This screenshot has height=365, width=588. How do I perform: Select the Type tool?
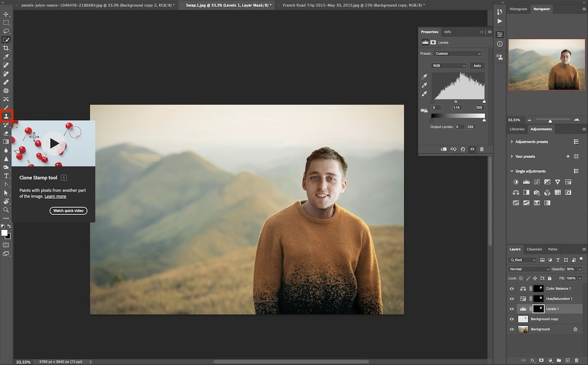[x=6, y=176]
